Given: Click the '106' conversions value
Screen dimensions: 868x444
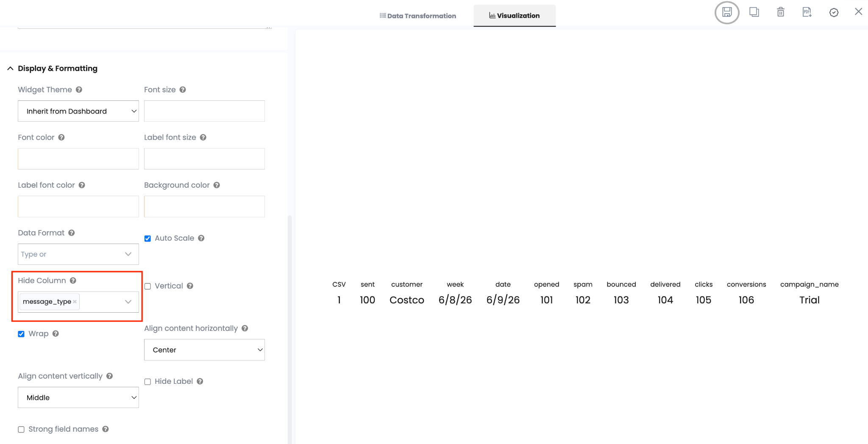Looking at the screenshot, I should (x=746, y=300).
